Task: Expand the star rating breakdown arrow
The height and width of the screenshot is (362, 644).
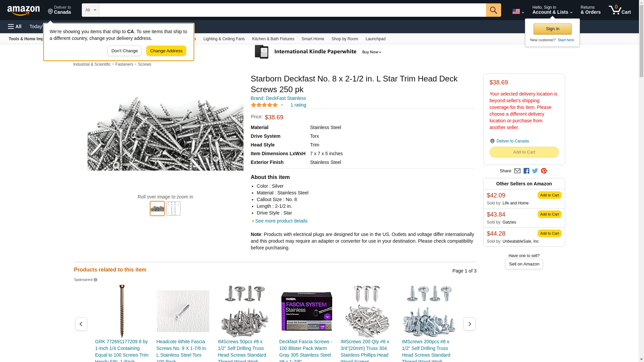Action: tap(282, 105)
